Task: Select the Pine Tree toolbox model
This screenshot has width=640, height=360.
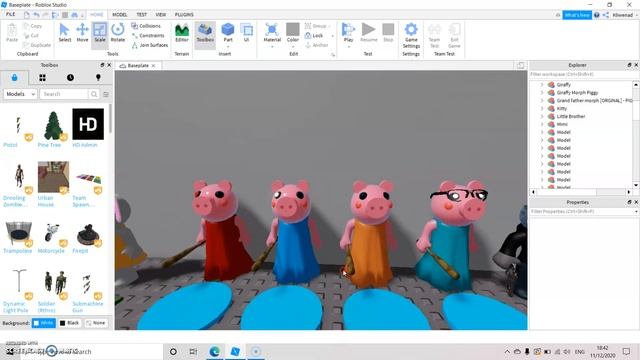Action: (53, 129)
